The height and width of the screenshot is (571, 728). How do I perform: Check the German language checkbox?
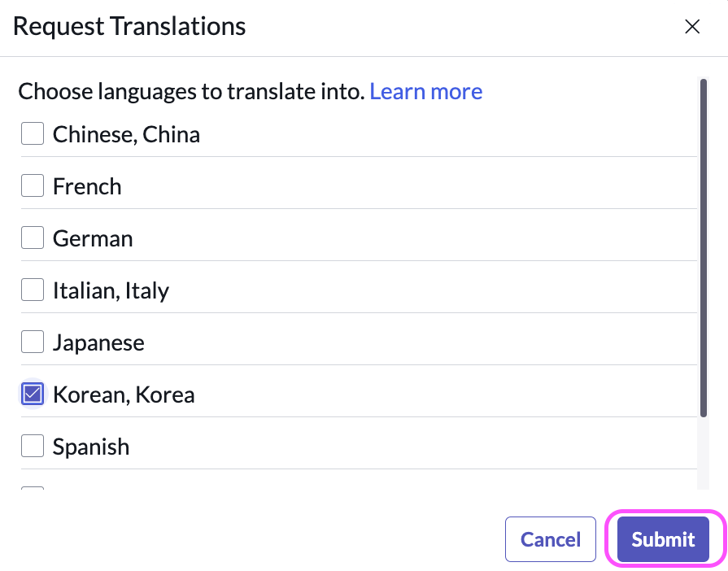coord(32,237)
